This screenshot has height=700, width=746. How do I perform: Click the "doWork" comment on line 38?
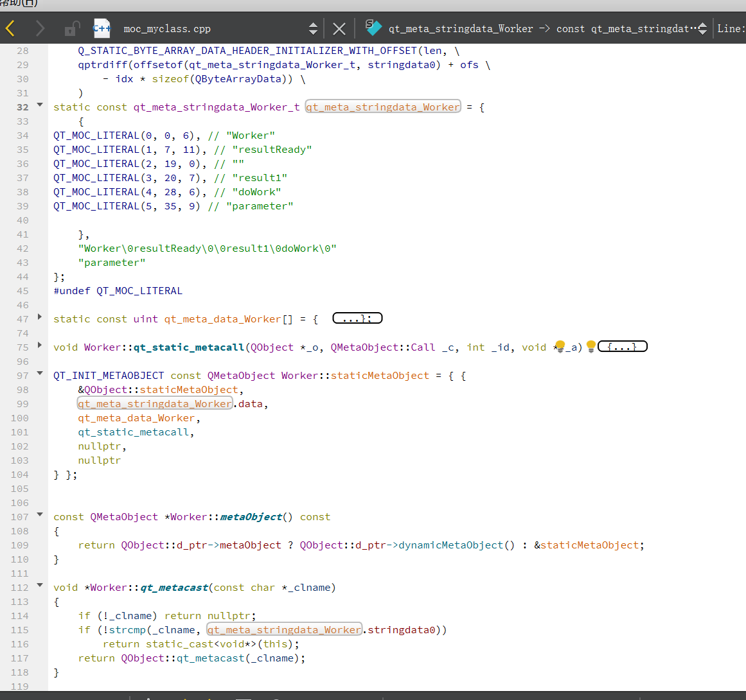pos(257,191)
